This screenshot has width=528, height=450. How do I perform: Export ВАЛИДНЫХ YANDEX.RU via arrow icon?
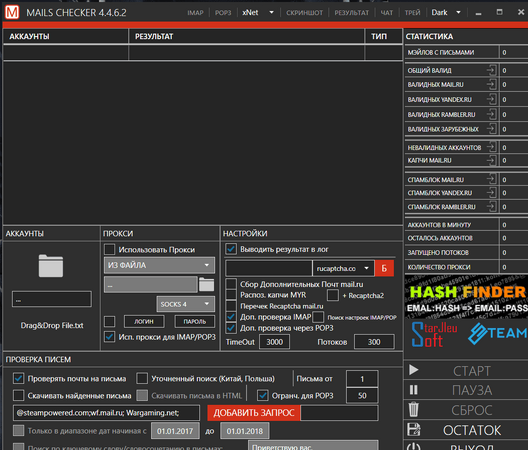[x=491, y=99]
